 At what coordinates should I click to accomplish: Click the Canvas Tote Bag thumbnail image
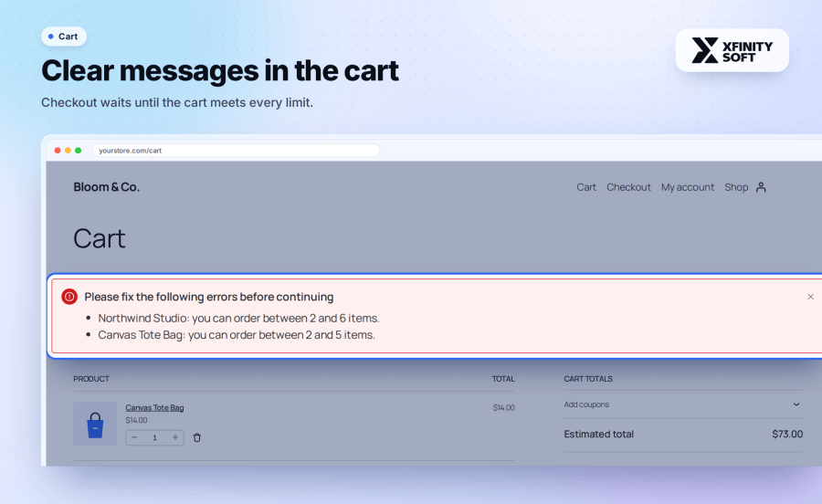click(x=95, y=424)
